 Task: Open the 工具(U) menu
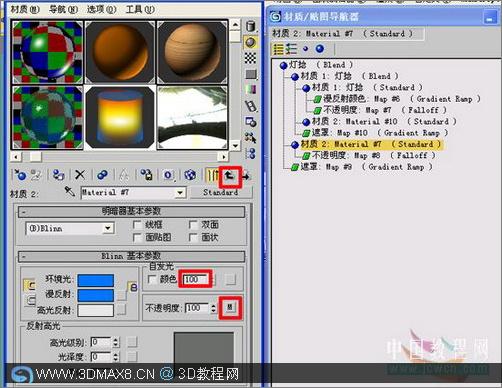coord(140,9)
